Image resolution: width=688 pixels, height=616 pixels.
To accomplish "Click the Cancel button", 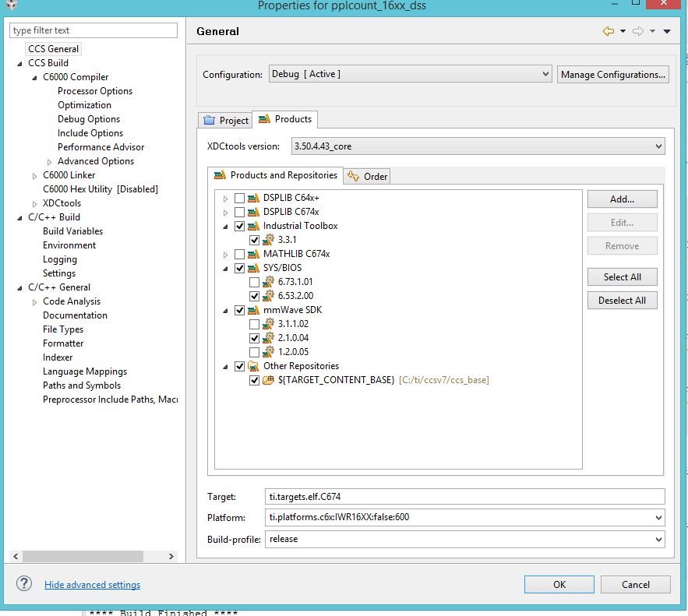I will pyautogui.click(x=635, y=584).
